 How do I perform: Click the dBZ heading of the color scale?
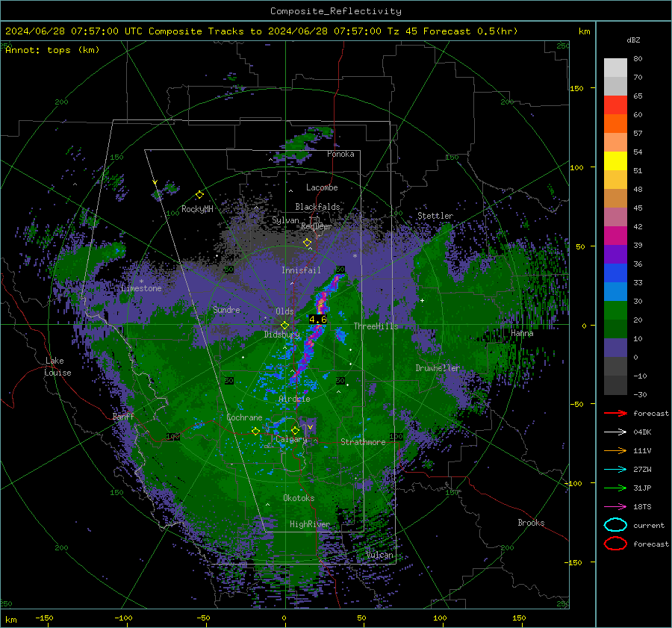click(633, 40)
